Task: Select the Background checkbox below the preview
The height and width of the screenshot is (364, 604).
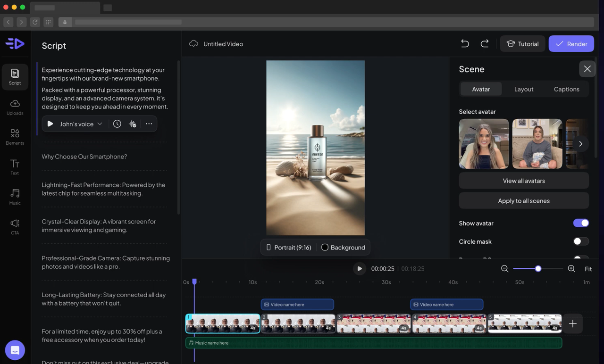Action: tap(325, 247)
